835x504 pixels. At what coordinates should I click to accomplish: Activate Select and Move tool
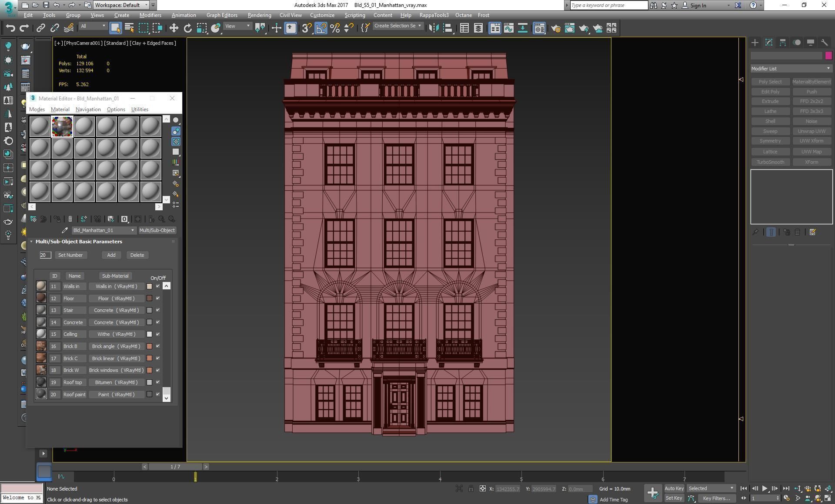[x=174, y=28]
